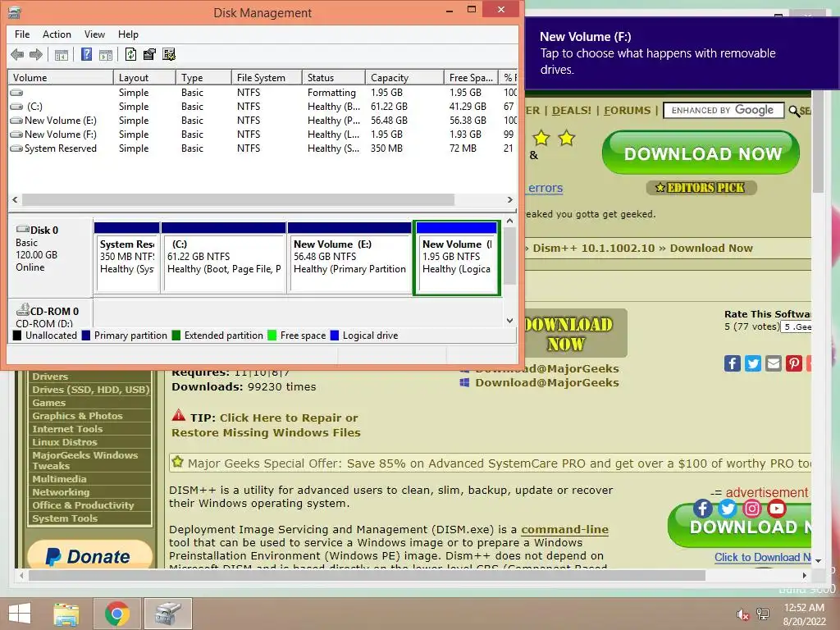
Task: Open the rating dropdown beside 5 (77 votes)
Action: 796,326
